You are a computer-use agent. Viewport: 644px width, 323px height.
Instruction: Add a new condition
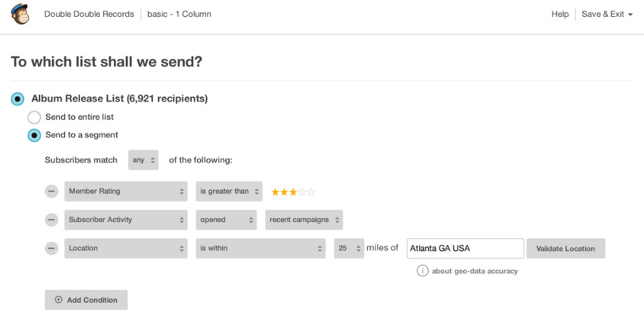[86, 300]
